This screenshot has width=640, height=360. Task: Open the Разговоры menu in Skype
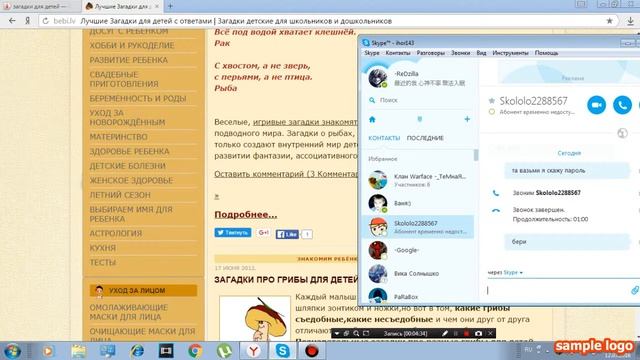431,53
